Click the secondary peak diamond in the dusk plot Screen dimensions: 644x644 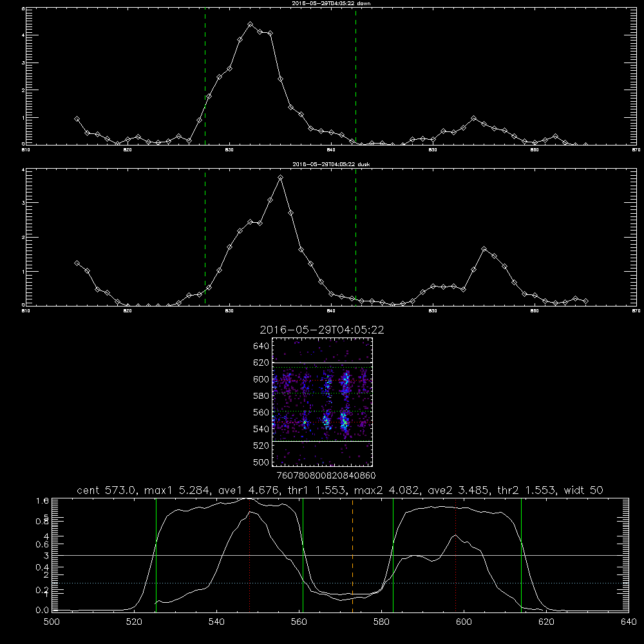click(484, 249)
